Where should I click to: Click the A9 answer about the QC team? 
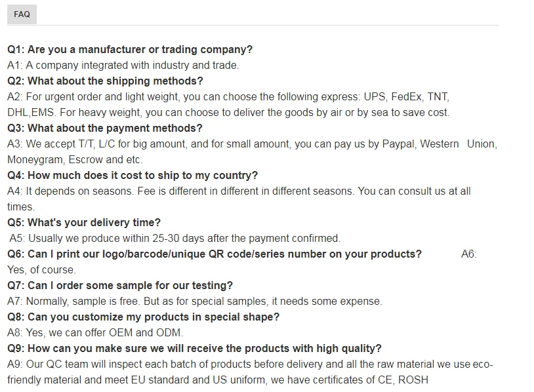coord(249,364)
